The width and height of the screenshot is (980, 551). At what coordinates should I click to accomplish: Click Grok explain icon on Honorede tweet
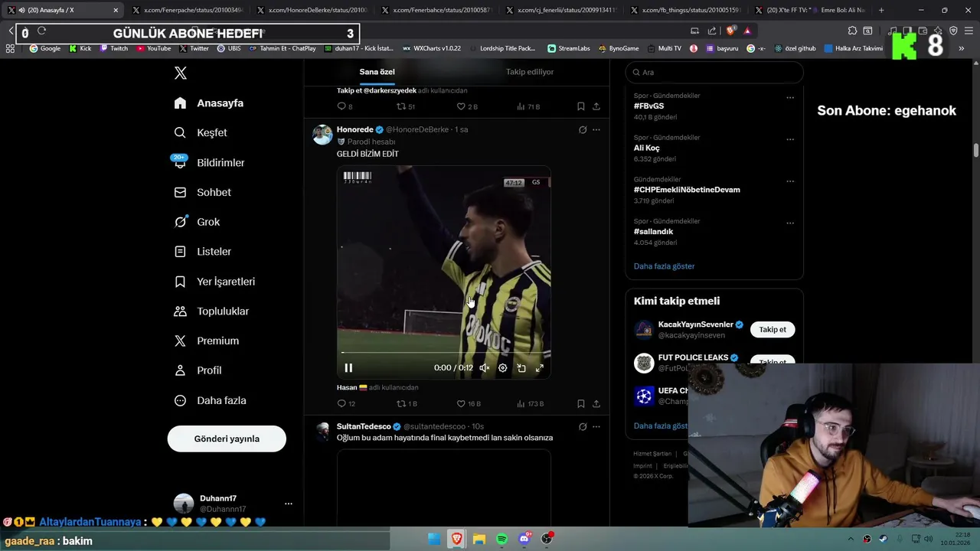click(x=583, y=129)
